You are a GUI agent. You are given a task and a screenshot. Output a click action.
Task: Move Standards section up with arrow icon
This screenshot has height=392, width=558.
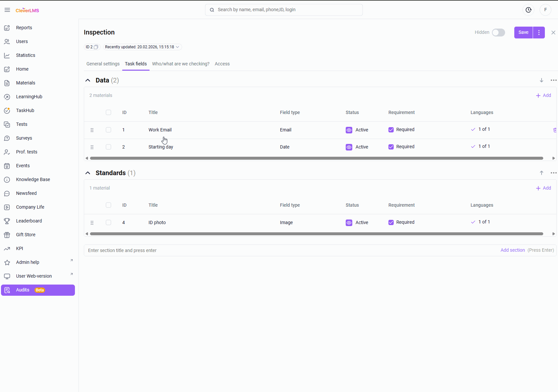pos(542,173)
